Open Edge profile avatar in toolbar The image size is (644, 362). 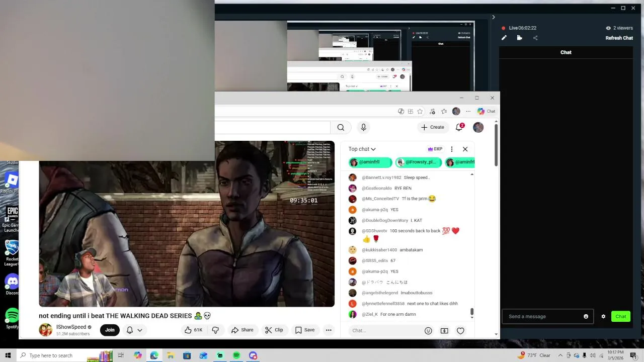click(x=456, y=111)
